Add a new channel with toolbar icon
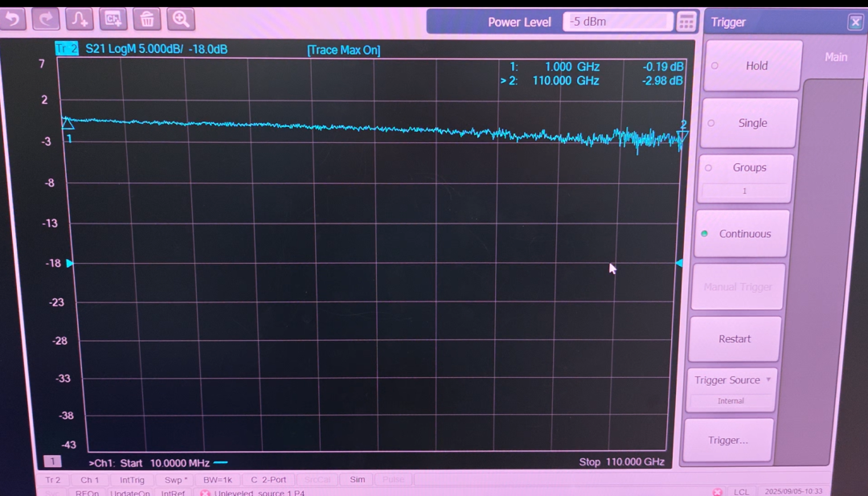The image size is (868, 496). (113, 18)
